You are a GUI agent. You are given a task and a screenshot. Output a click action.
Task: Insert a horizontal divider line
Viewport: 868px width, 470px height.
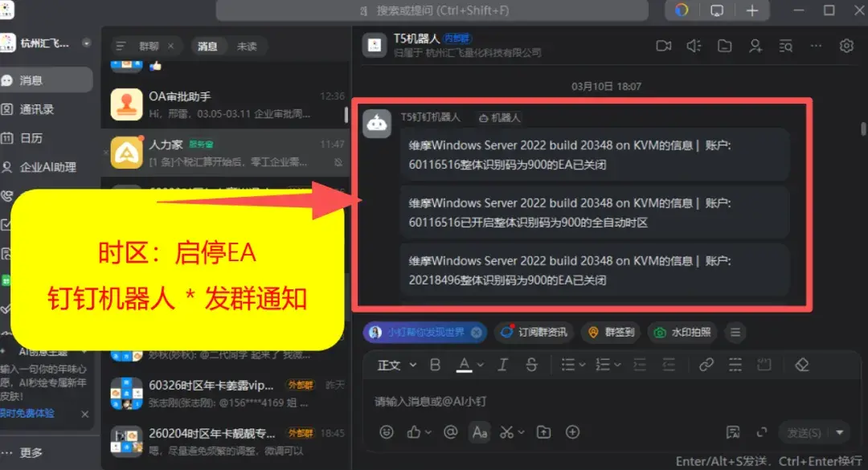(735, 365)
